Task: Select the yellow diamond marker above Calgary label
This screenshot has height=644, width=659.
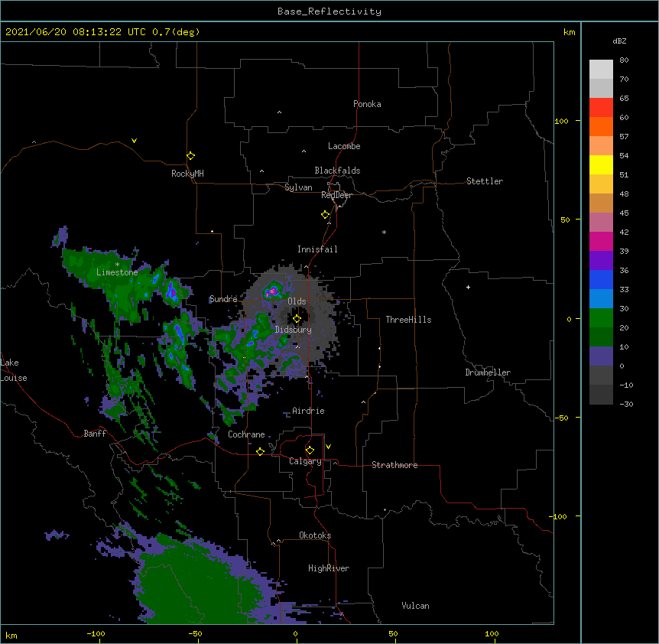Action: point(310,450)
